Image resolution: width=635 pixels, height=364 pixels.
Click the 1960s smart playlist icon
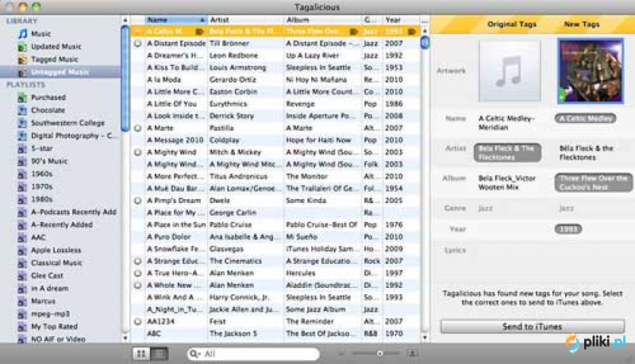pyautogui.click(x=23, y=174)
